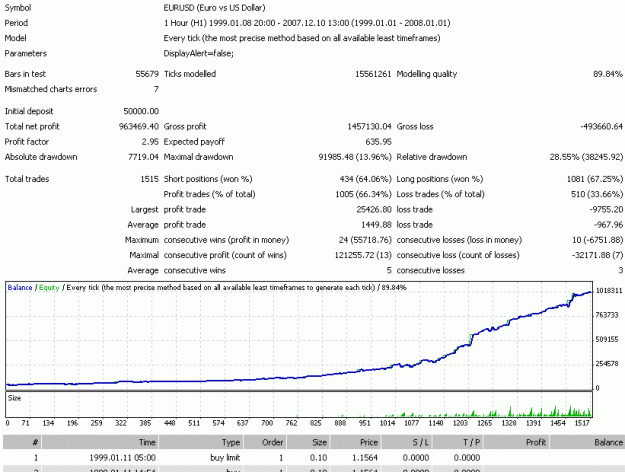This screenshot has width=625, height=472.
Task: Click the average profit trade value "1449.88"
Action: click(376, 224)
